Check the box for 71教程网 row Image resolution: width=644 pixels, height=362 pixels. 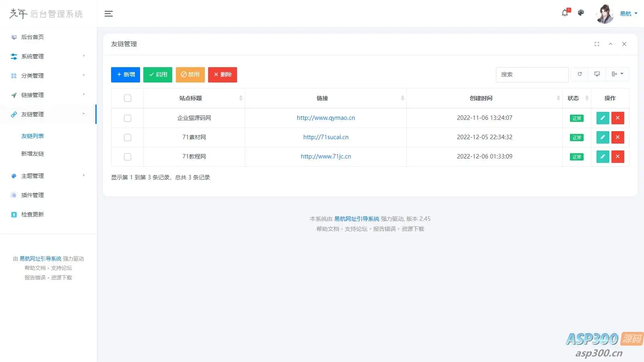click(128, 157)
